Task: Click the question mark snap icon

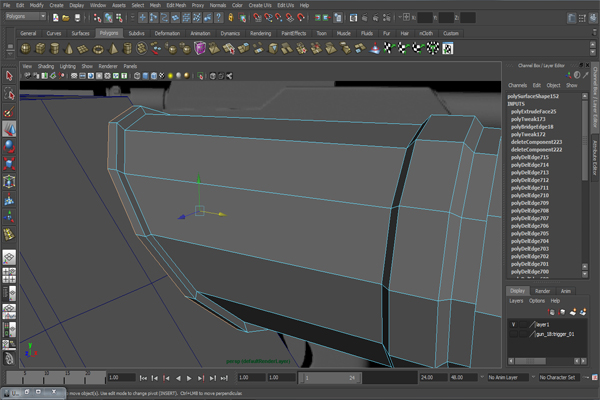Action: tap(218, 18)
